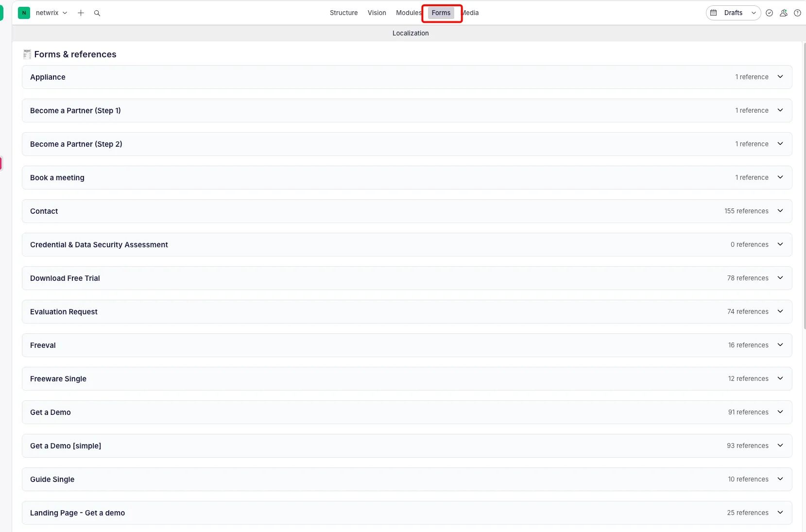Expand the Get a Demo [simple] chevron
The image size is (806, 532).
(x=780, y=446)
